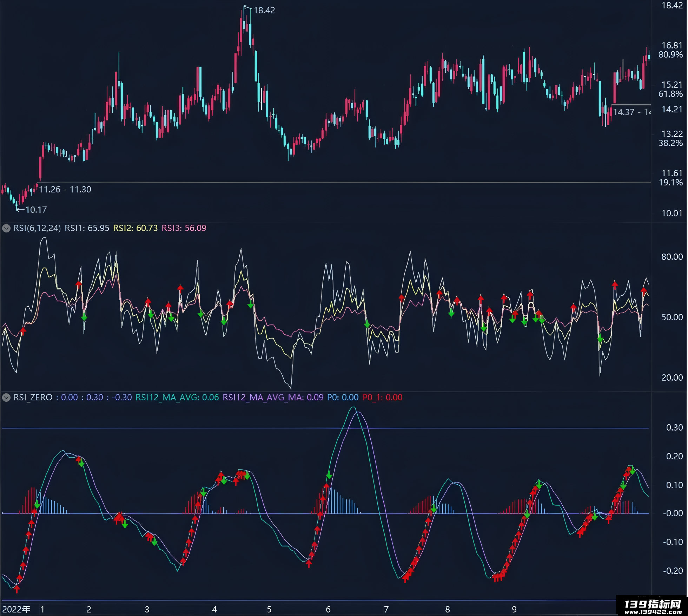
Task: Select the 11.26 - 11.30 gap label
Action: pyautogui.click(x=65, y=190)
